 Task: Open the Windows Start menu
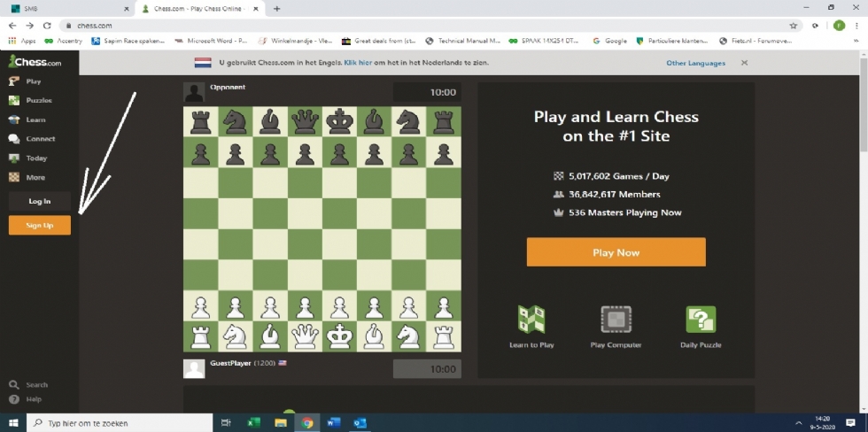[12, 423]
